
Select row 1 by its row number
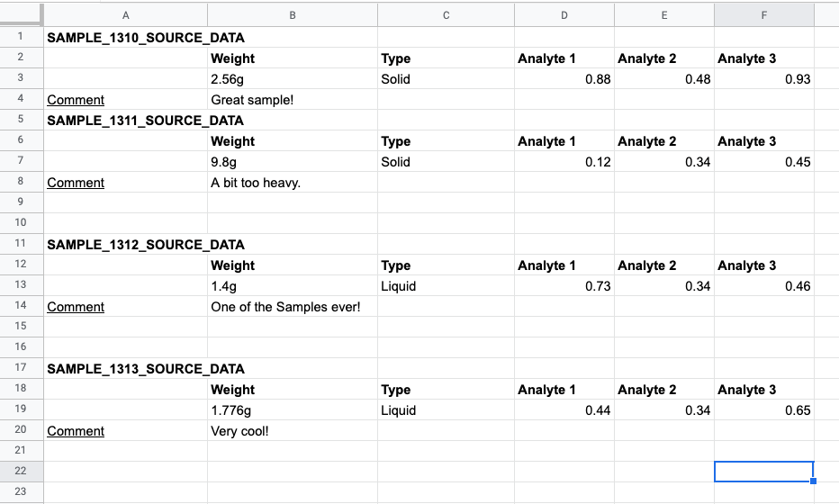[21, 38]
